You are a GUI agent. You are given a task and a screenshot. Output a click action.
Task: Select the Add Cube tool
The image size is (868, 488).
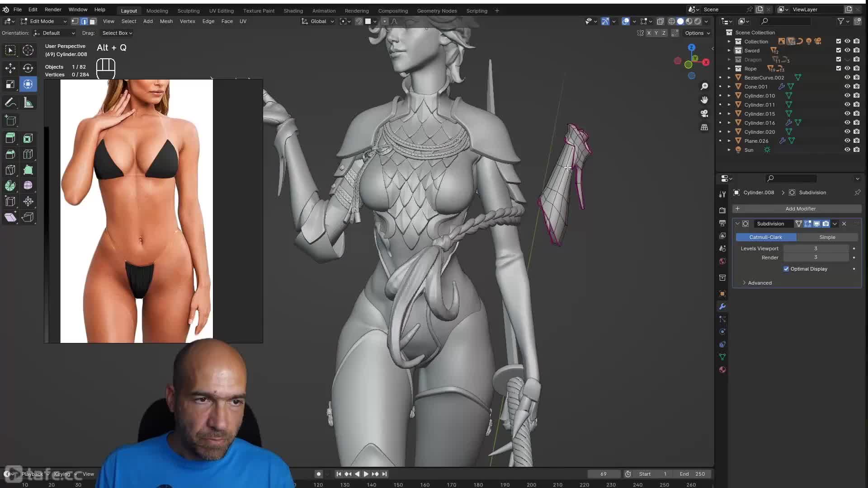tap(10, 121)
